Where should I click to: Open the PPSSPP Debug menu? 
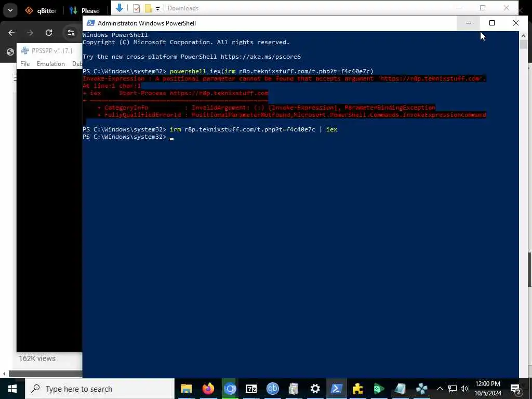click(x=77, y=64)
